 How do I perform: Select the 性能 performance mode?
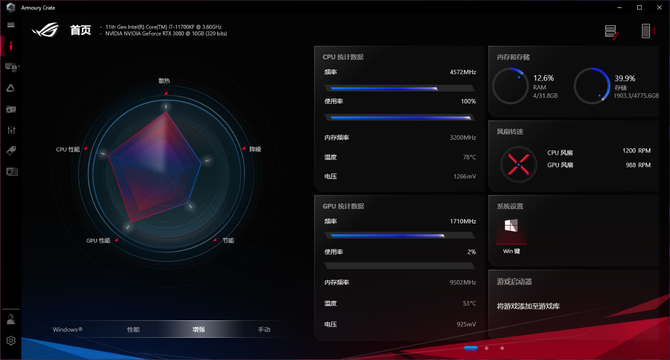click(133, 329)
